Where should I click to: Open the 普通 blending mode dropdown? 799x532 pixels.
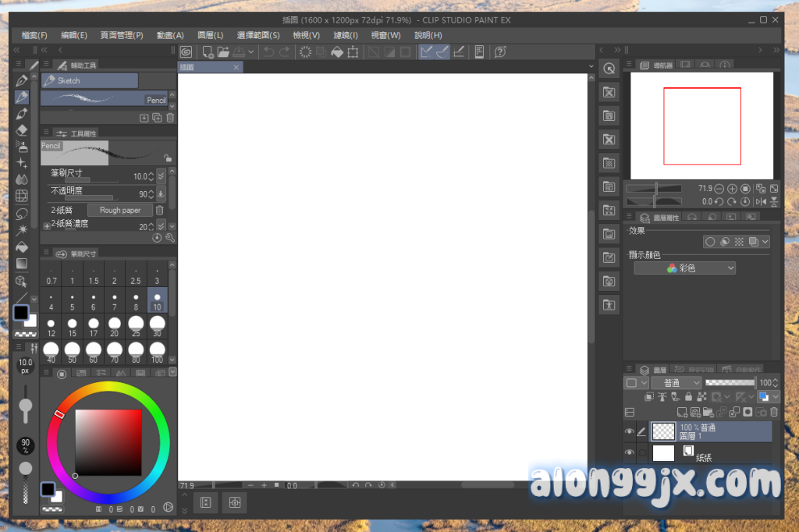(676, 383)
